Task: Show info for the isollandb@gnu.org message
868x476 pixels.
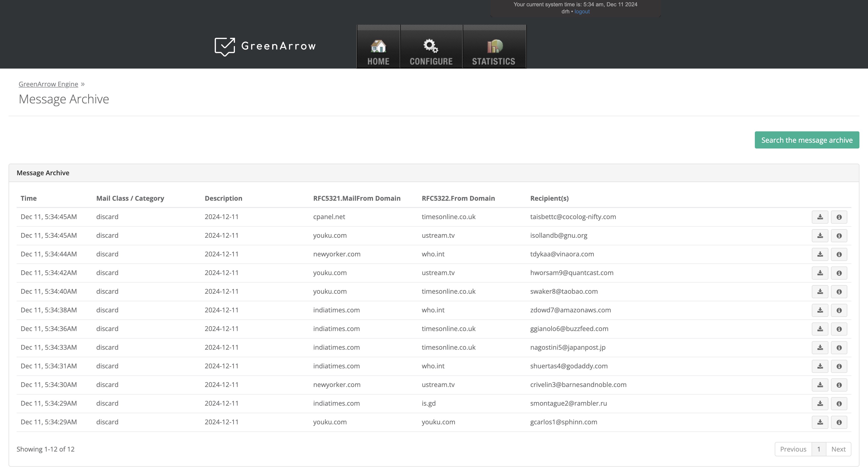Action: (839, 236)
